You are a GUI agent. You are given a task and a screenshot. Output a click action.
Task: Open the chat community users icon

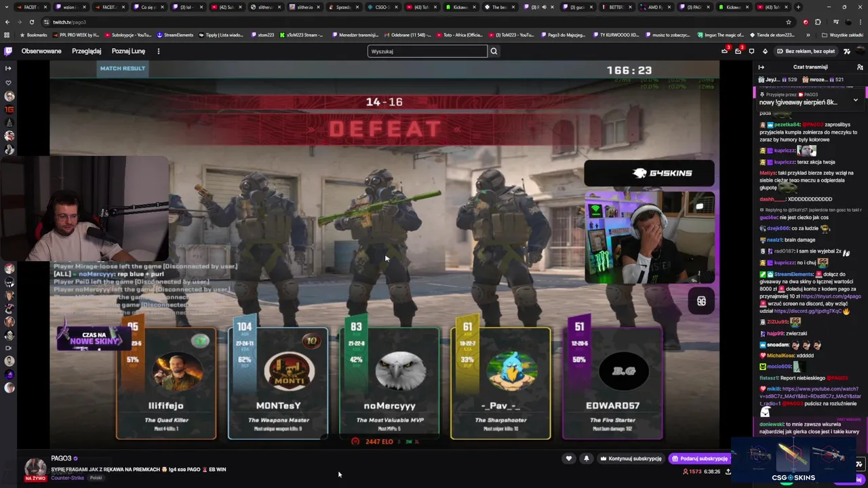point(860,67)
